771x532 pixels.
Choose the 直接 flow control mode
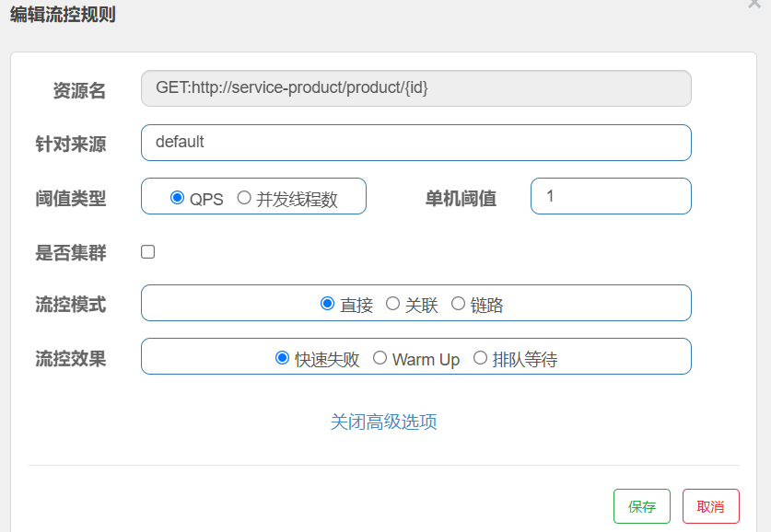[x=328, y=304]
